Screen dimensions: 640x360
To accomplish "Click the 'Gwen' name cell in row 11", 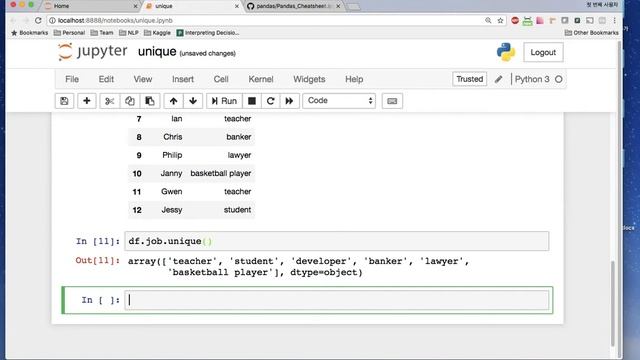I will click(171, 191).
